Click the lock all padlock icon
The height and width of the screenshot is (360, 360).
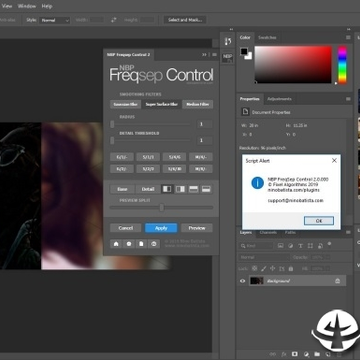[x=291, y=268]
